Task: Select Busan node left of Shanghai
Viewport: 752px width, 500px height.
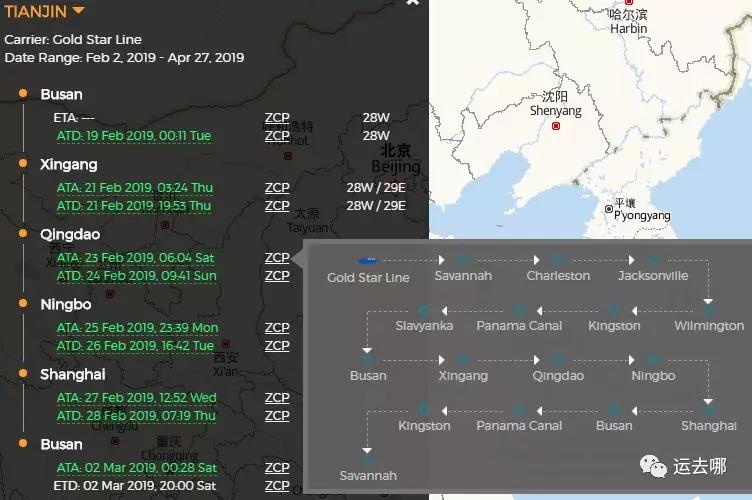Action: point(614,411)
